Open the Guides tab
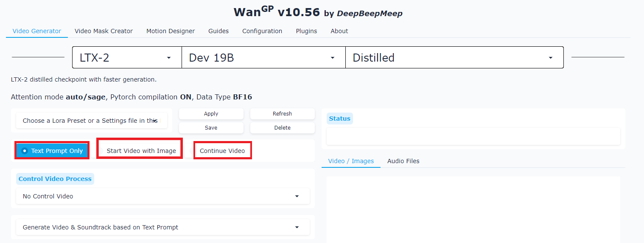The image size is (644, 243). [218, 31]
